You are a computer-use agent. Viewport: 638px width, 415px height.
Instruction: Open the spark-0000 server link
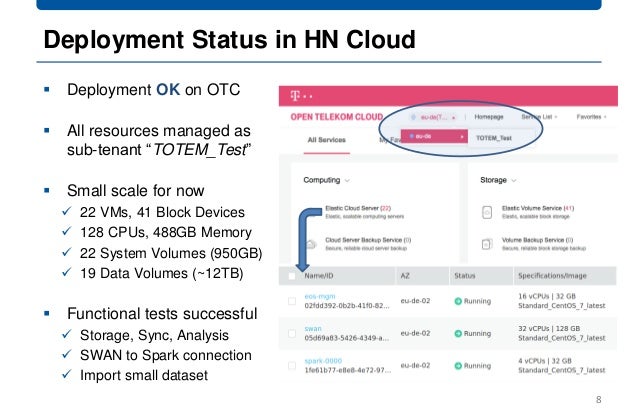click(323, 360)
